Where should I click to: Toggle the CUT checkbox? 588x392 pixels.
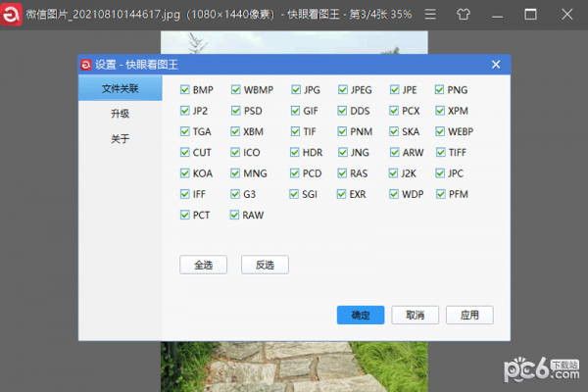coord(184,152)
